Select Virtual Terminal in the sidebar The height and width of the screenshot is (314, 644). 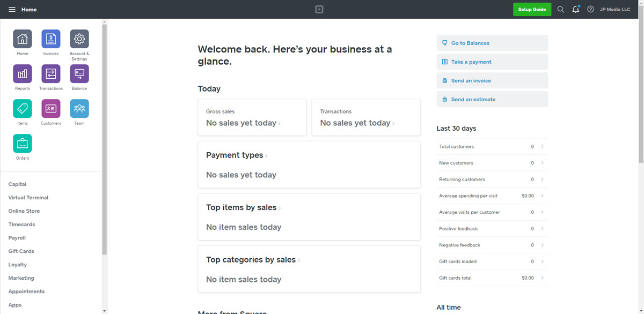click(x=28, y=198)
